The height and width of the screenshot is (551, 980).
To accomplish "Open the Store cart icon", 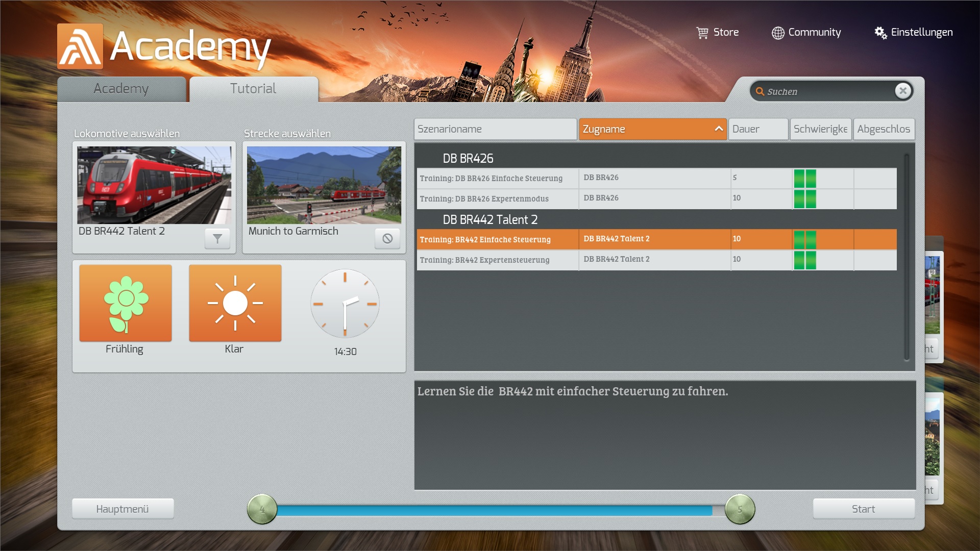I will click(702, 33).
